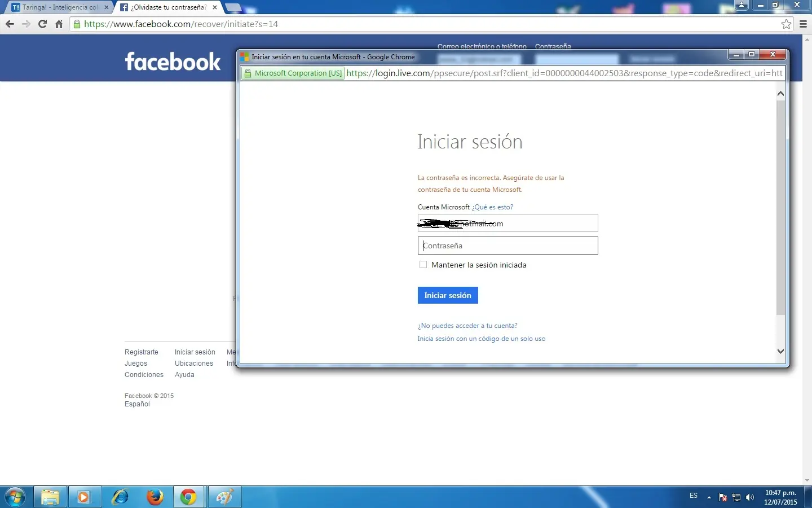
Task: Close the '¿Olvidaste tu contraseña?' tab
Action: pos(215,7)
